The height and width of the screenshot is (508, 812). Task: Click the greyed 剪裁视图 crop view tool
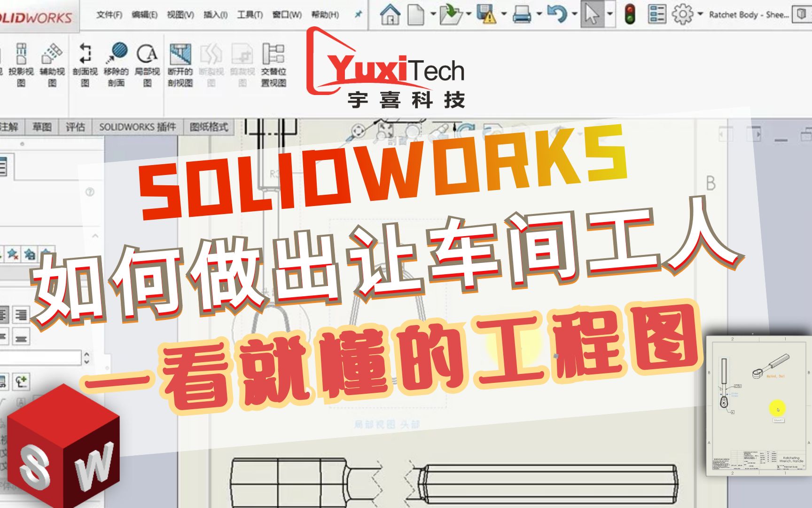(x=242, y=65)
